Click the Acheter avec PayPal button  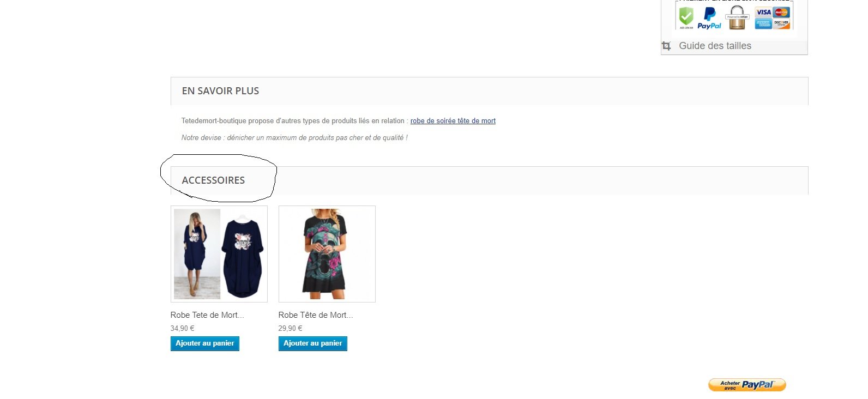point(747,385)
